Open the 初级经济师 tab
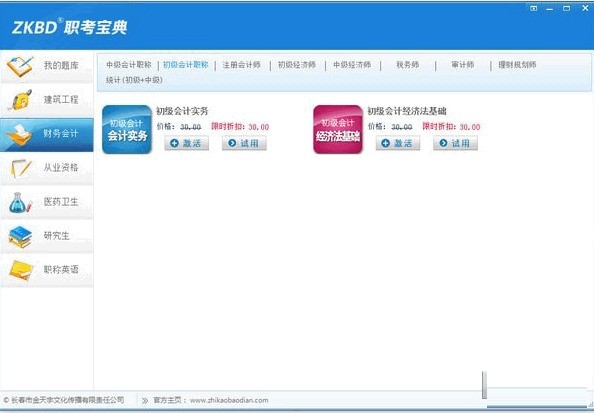The width and height of the screenshot is (594, 413). click(297, 65)
